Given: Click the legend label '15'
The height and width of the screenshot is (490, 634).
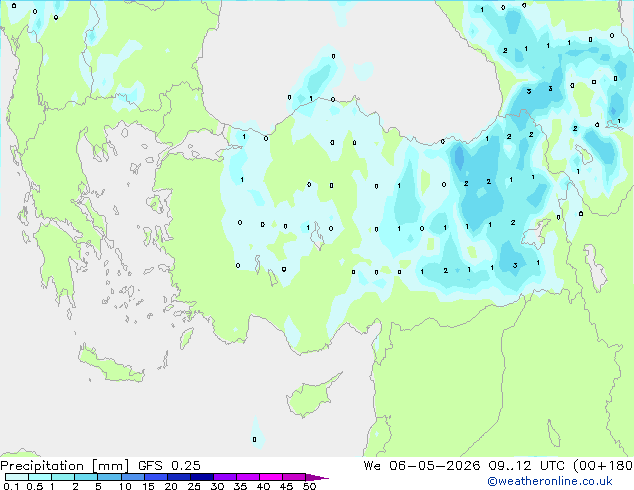Looking at the screenshot, I should pos(148,486).
